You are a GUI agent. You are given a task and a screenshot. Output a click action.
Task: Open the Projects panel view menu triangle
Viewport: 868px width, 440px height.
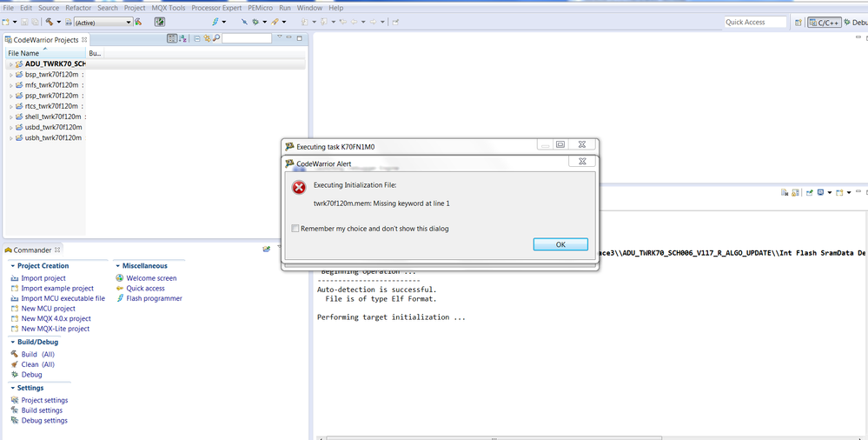click(x=280, y=37)
